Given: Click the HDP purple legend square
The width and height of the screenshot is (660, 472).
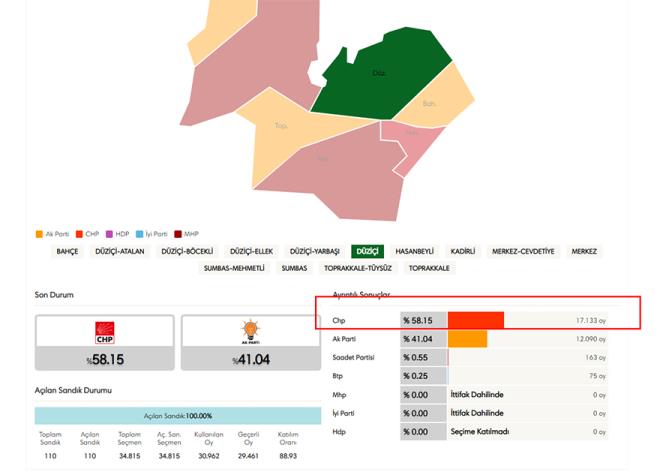Looking at the screenshot, I should pyautogui.click(x=109, y=233).
